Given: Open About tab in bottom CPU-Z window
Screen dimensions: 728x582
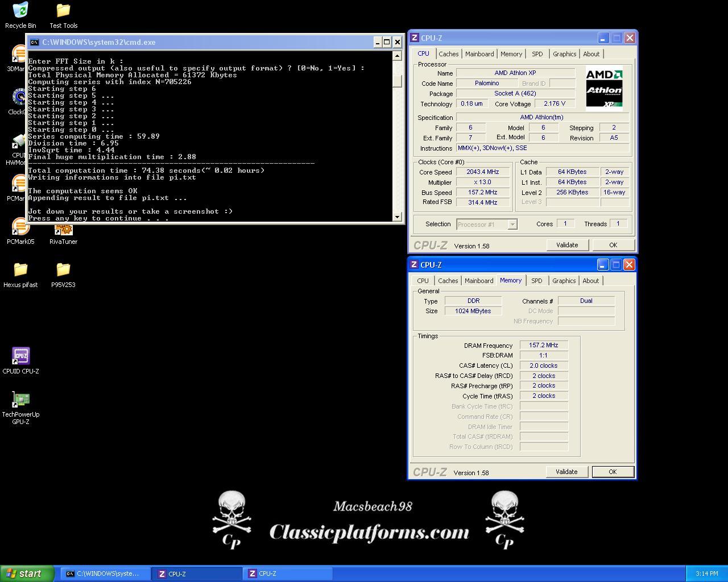Looking at the screenshot, I should [x=590, y=281].
